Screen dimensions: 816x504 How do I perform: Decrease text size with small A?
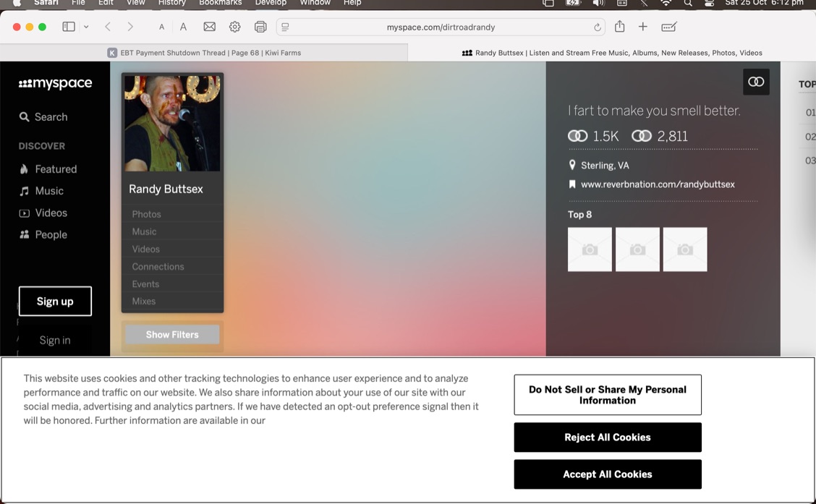pyautogui.click(x=162, y=27)
